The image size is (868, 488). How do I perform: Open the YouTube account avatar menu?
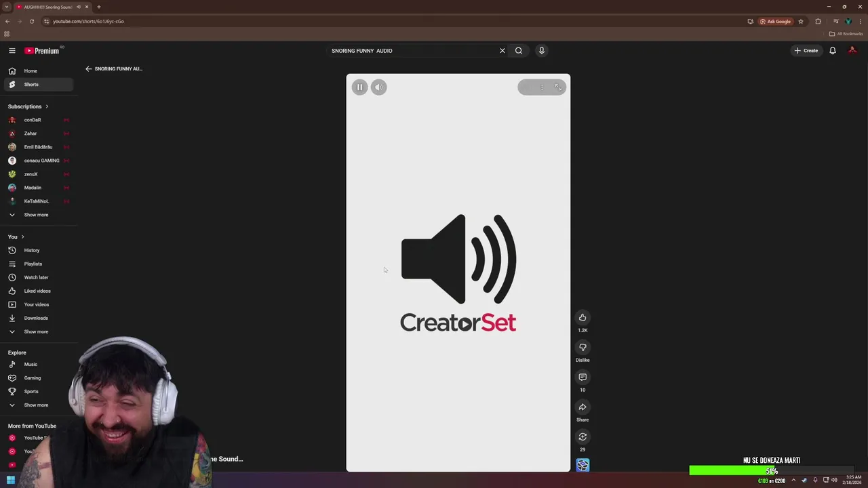click(853, 51)
